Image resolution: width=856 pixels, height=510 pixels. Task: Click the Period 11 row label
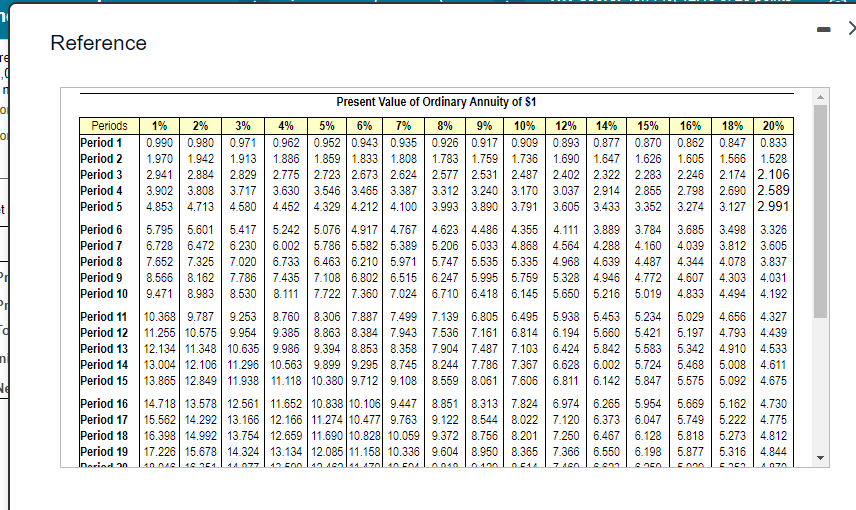[104, 317]
